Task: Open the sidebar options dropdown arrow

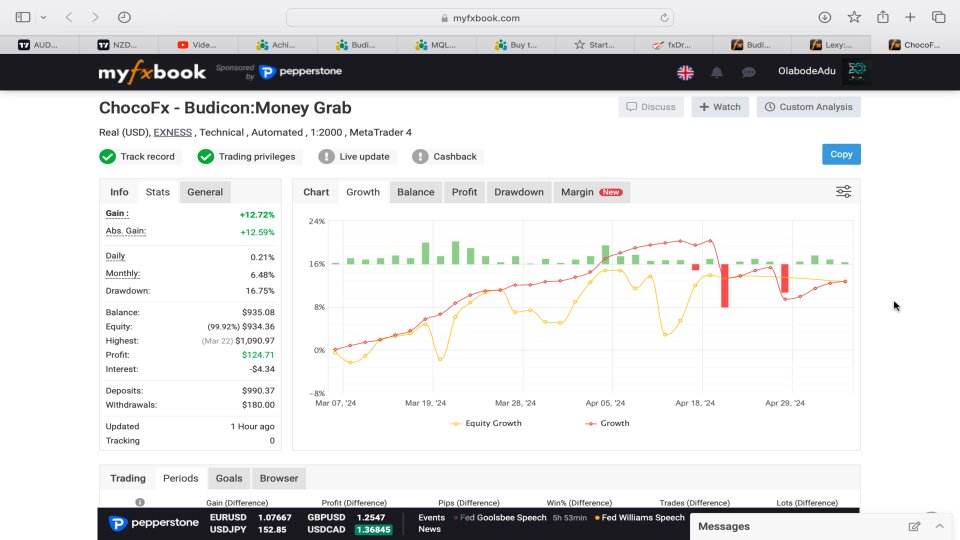Action: click(x=43, y=18)
